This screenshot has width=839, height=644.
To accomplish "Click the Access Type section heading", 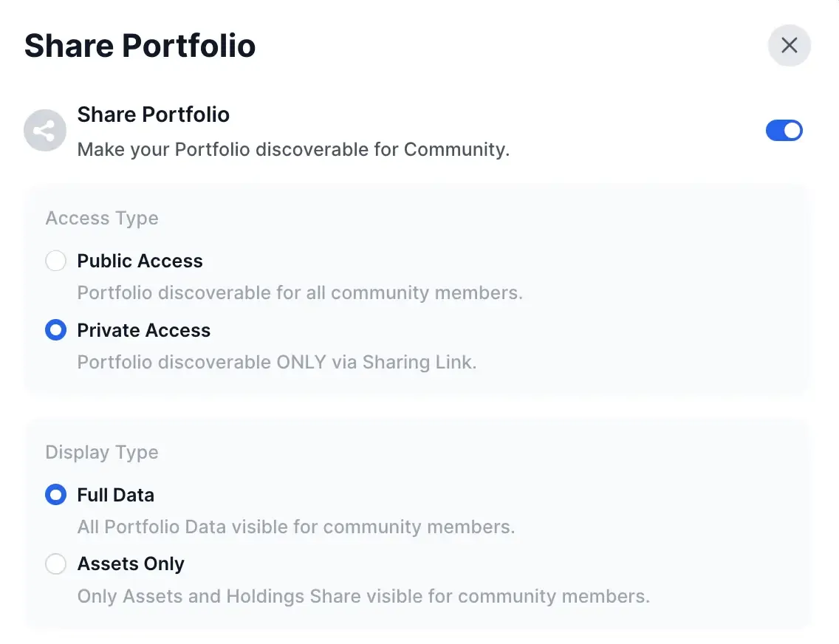I will coord(102,219).
